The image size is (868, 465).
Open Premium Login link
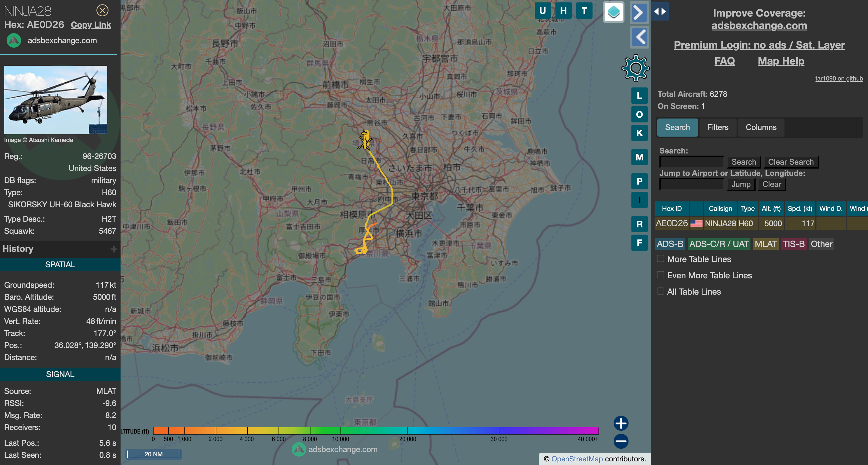(x=759, y=45)
